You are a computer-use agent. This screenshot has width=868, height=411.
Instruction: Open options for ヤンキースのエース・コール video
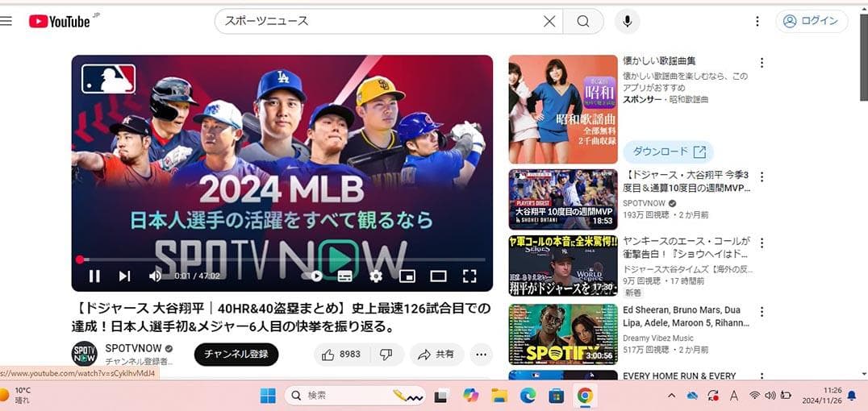(762, 243)
